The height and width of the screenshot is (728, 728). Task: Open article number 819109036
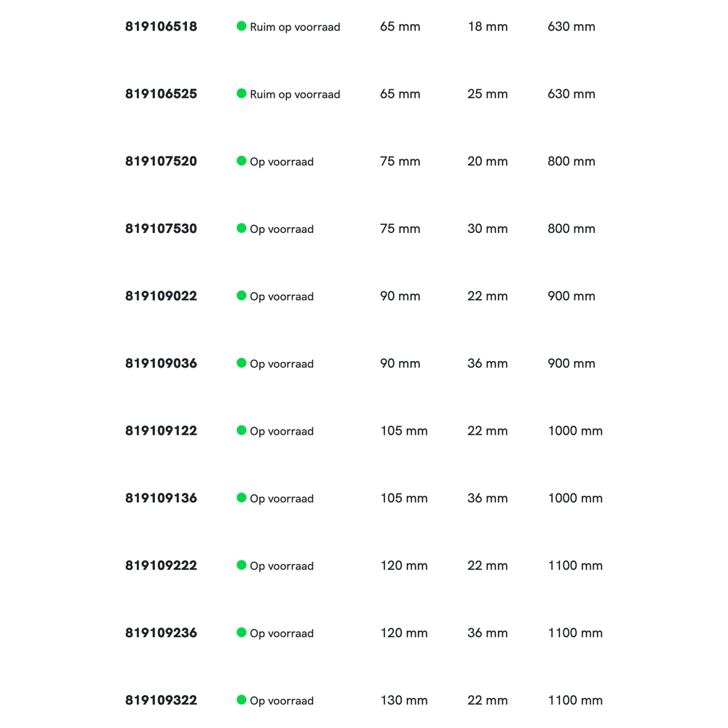(161, 363)
